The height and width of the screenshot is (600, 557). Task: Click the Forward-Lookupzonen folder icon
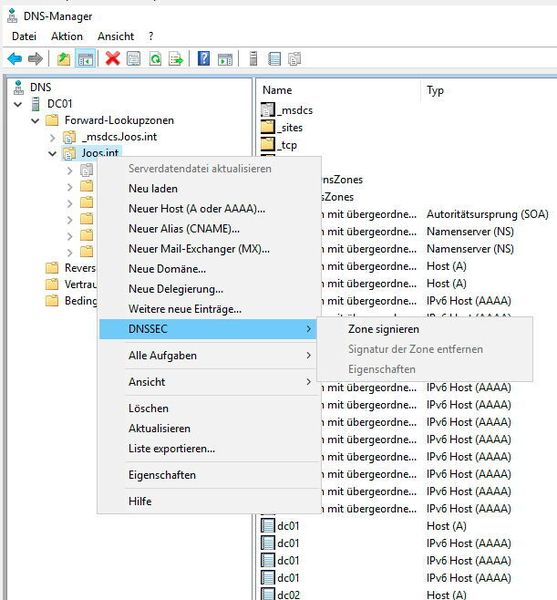[52, 121]
